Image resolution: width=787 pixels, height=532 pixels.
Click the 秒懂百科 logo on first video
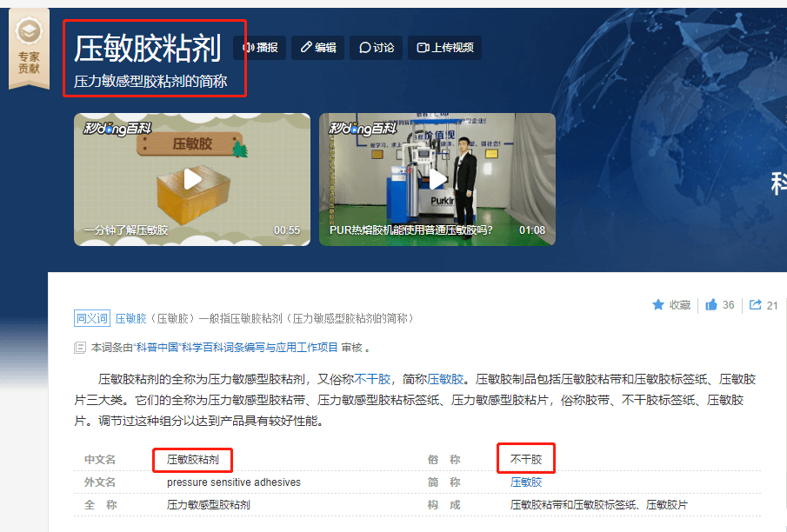pyautogui.click(x=117, y=129)
